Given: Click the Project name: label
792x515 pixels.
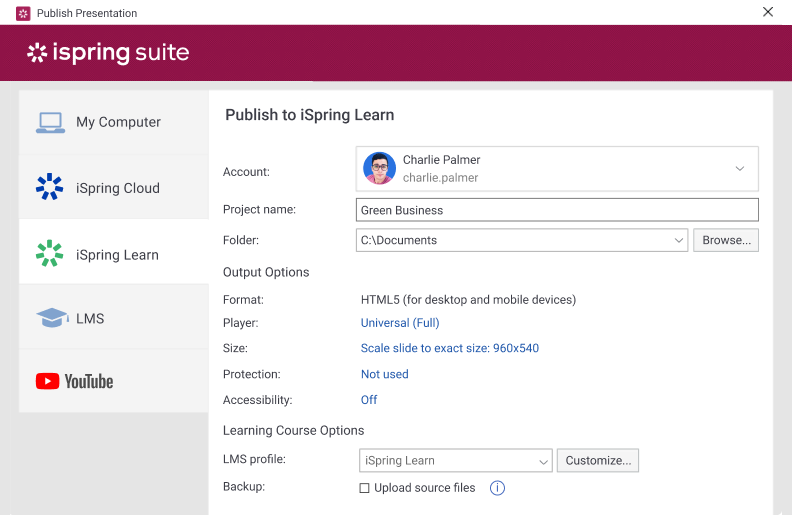Looking at the screenshot, I should (260, 210).
